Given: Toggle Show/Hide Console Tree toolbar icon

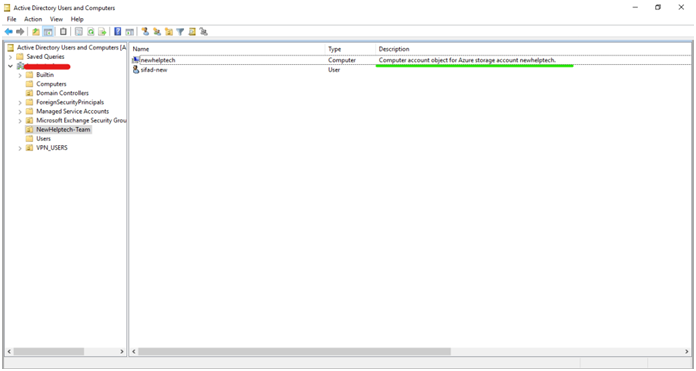Looking at the screenshot, I should (48, 32).
